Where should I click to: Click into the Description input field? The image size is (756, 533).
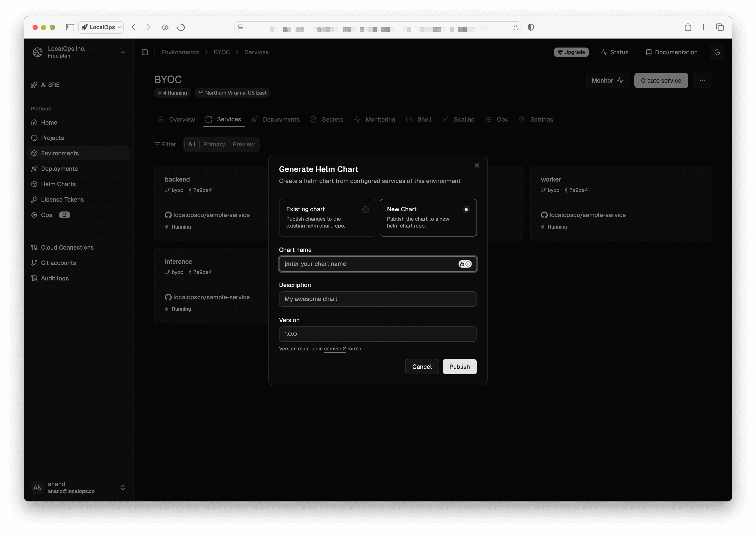point(378,299)
